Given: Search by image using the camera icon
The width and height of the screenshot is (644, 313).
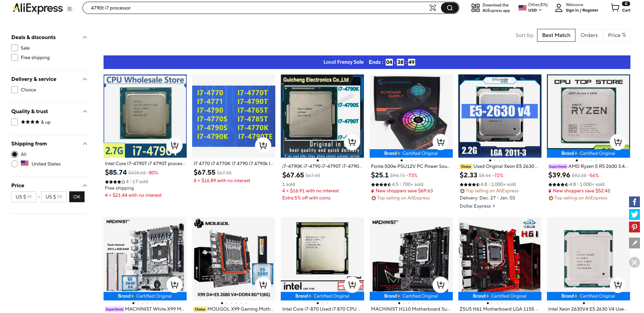Looking at the screenshot, I should click(x=433, y=8).
